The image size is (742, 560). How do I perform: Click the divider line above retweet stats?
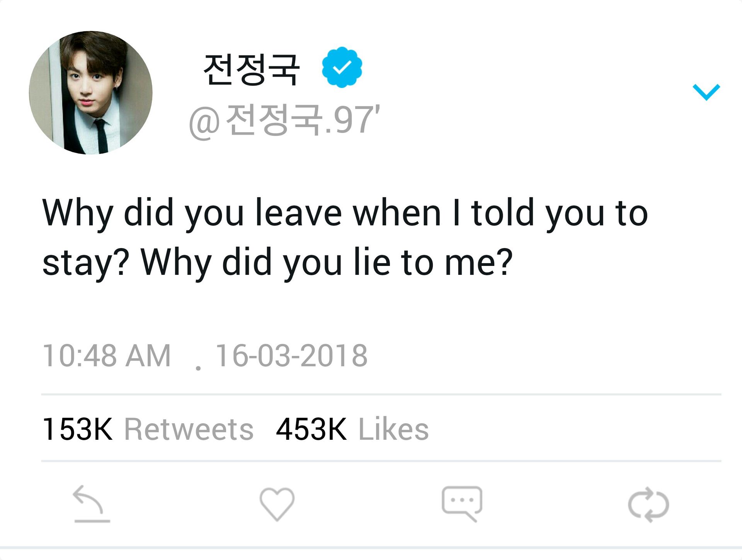pos(381,395)
